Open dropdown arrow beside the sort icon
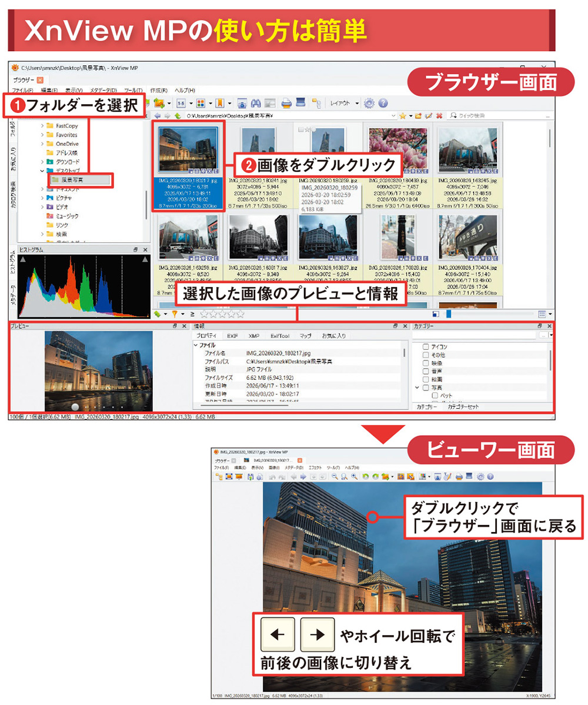Screen dimensions: 588x705 (191, 103)
